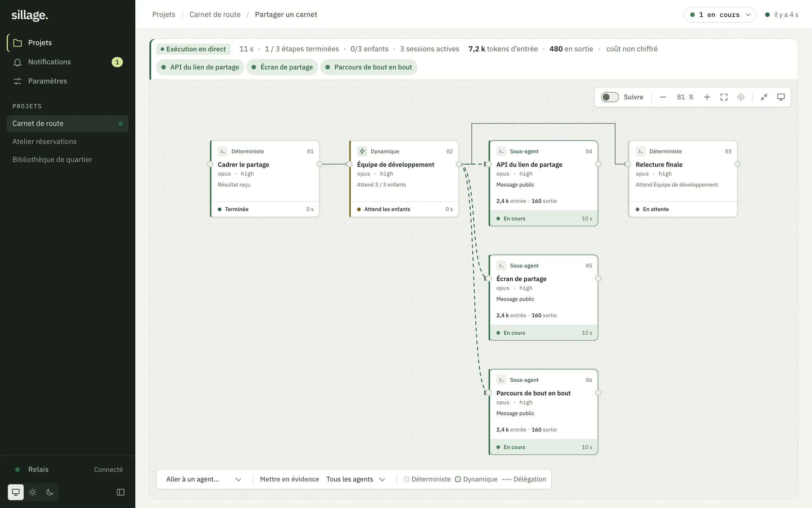Open the 'Aller à un agent...' dropdown
Viewport: 812px width, 508px height.
tap(204, 479)
